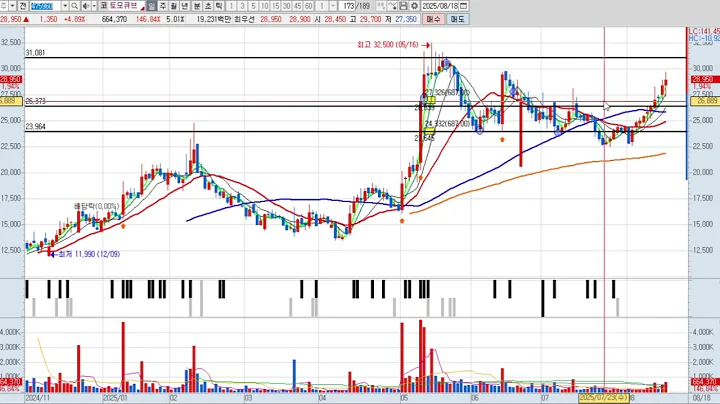This screenshot has width=720, height=404.
Task: Choose the 10 interval button
Action: click(264, 6)
